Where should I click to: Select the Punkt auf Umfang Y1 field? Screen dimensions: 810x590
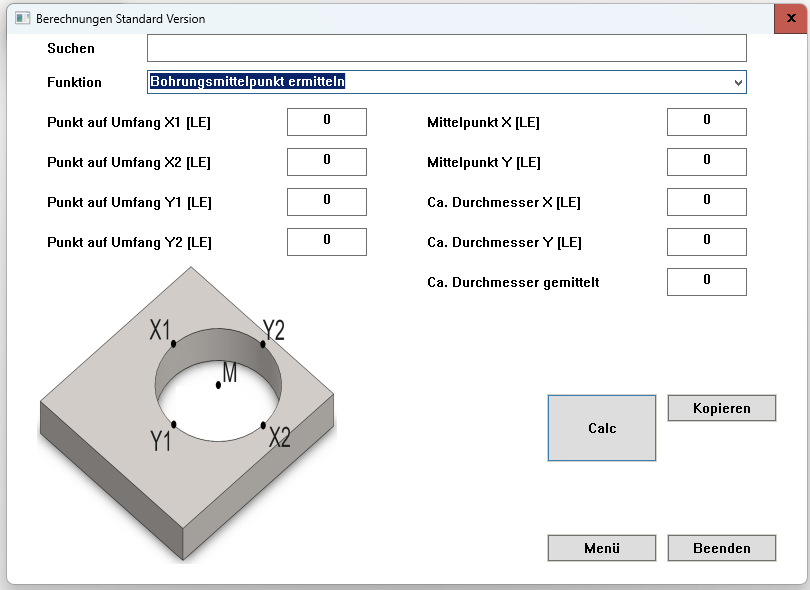(x=326, y=202)
